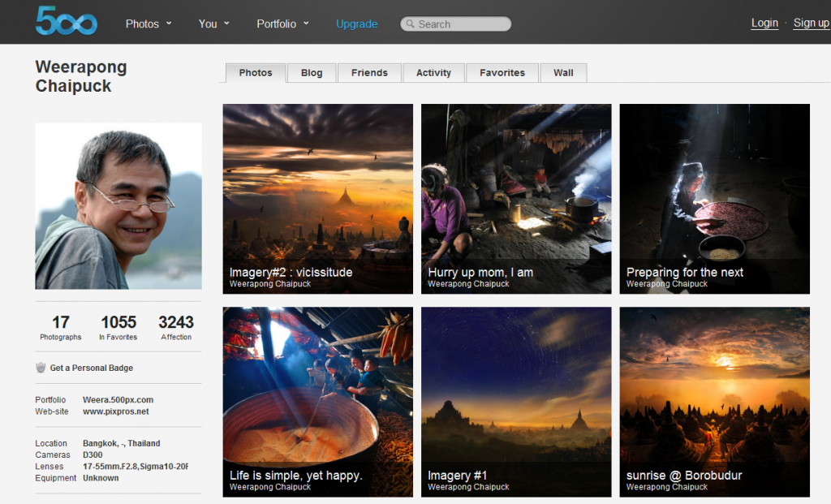Open the Friends tab

[369, 73]
